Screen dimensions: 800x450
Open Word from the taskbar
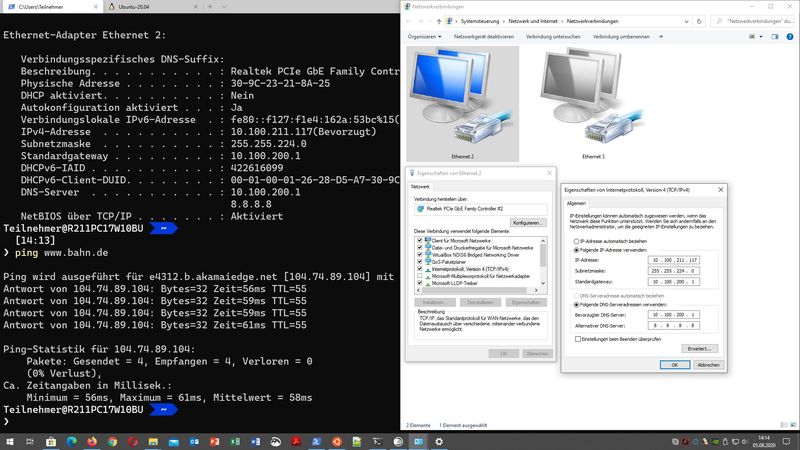coord(255,442)
